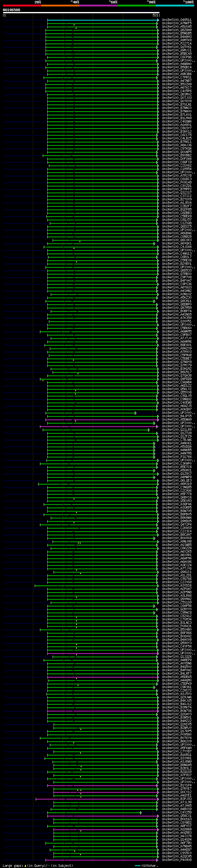Click magenta alignment bar of A5DWA9
Image resolution: width=197 pixels, height=868 pixels.
[x=102, y=419]
